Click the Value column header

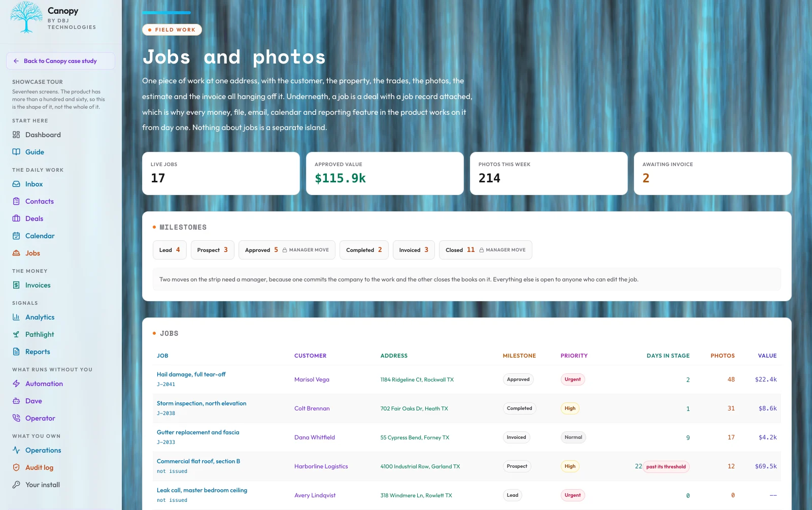coord(767,356)
